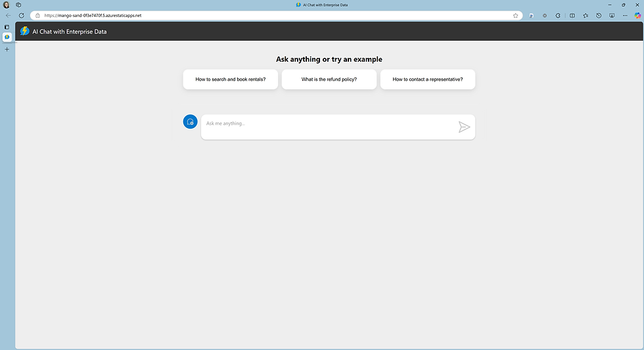Click the first extension icon after address bar

(x=531, y=16)
